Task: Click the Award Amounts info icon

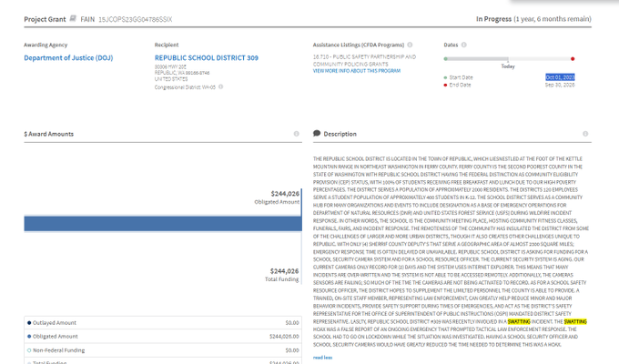Action: point(297,134)
